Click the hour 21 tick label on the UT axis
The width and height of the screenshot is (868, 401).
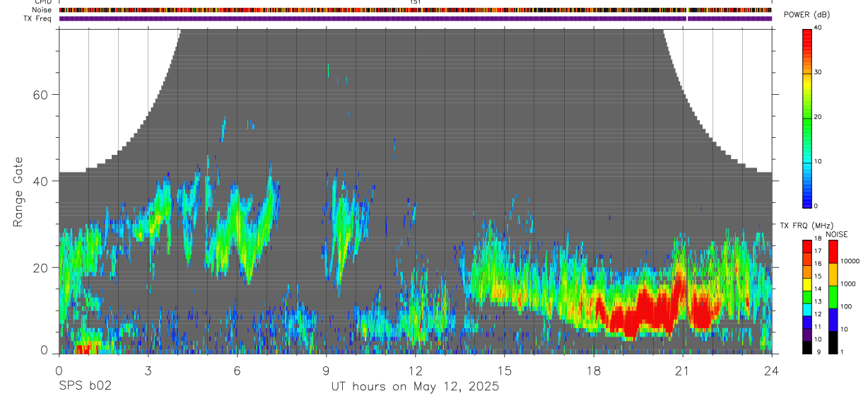(683, 370)
